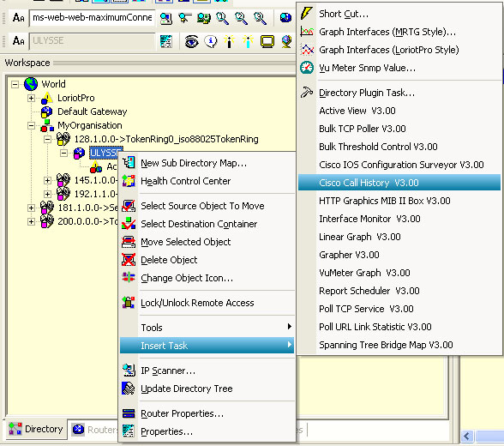This screenshot has width=504, height=446.
Task: Click the Delete Object red X icon
Action: pyautogui.click(x=129, y=260)
